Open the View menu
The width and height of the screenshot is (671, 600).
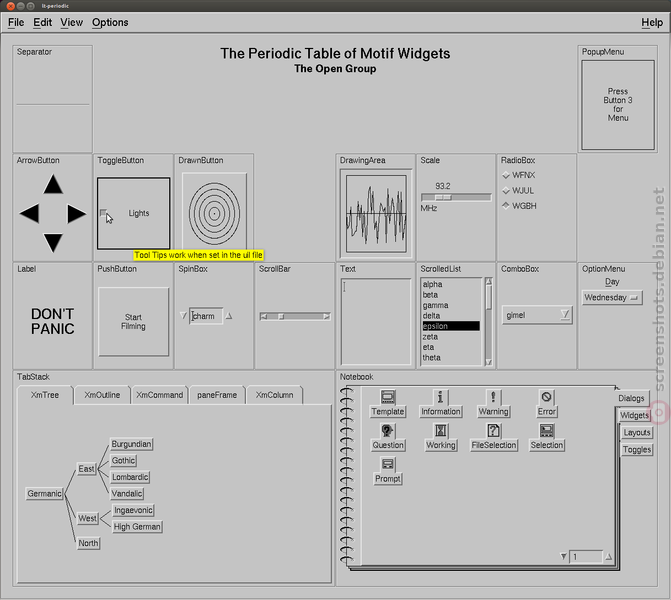71,22
